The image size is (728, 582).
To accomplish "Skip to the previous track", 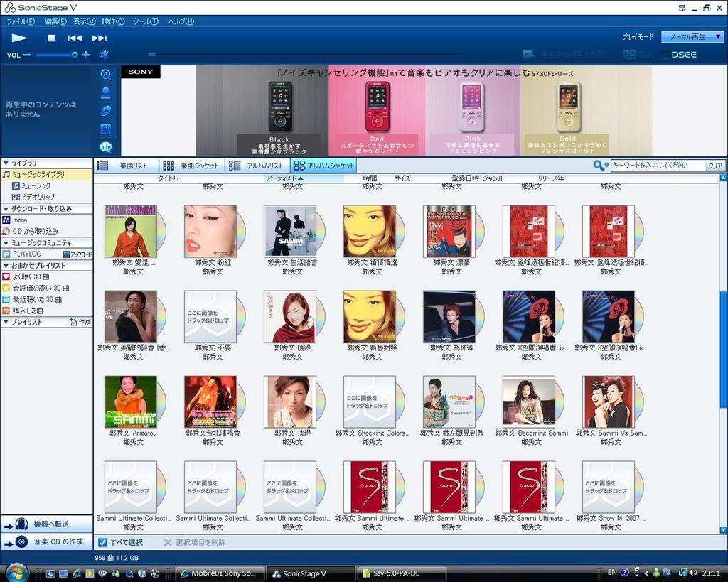I will tap(74, 38).
